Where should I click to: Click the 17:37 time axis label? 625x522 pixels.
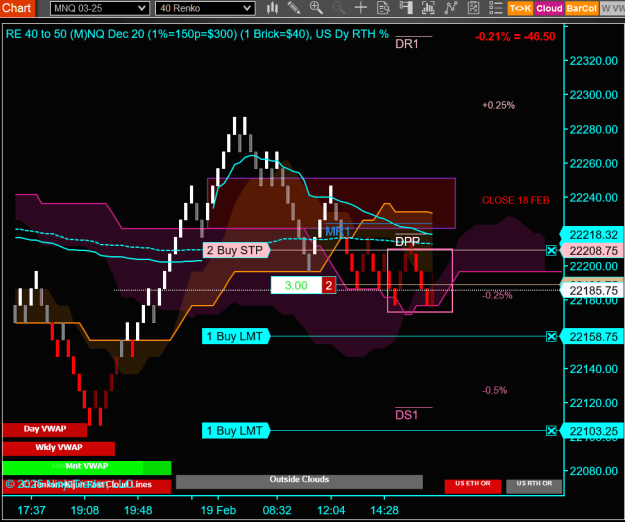31,510
